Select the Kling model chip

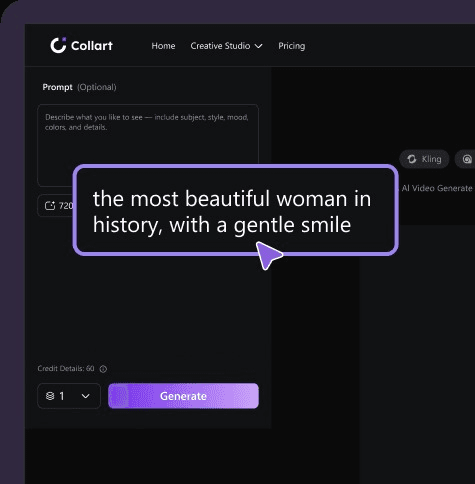click(424, 159)
